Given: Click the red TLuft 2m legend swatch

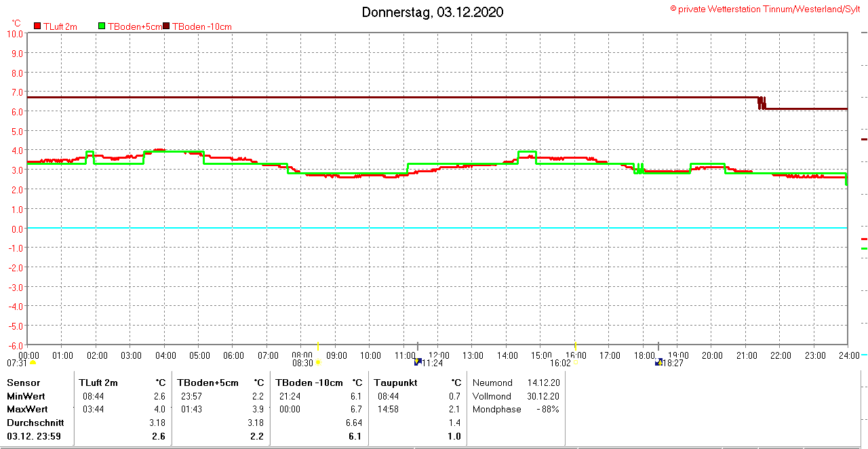Looking at the screenshot, I should pos(37,26).
